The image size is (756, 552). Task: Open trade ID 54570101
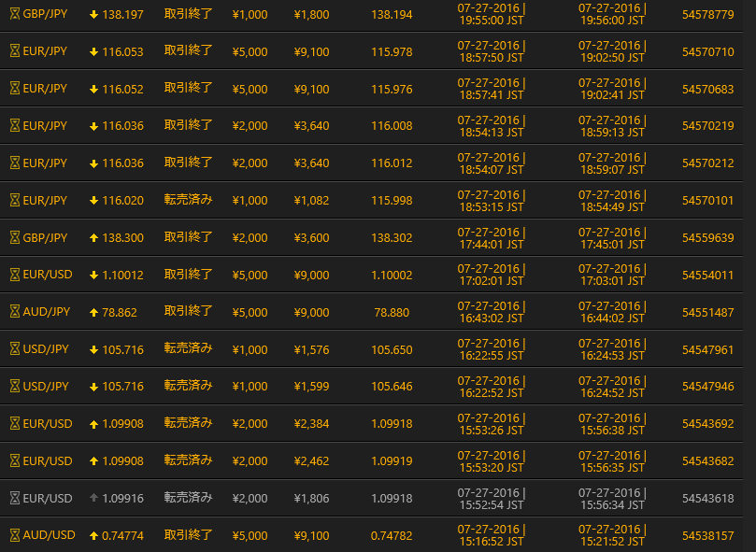click(x=707, y=201)
